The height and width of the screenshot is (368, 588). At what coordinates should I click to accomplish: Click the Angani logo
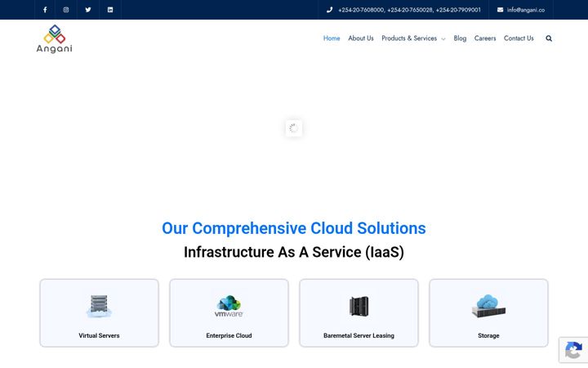[x=55, y=38]
